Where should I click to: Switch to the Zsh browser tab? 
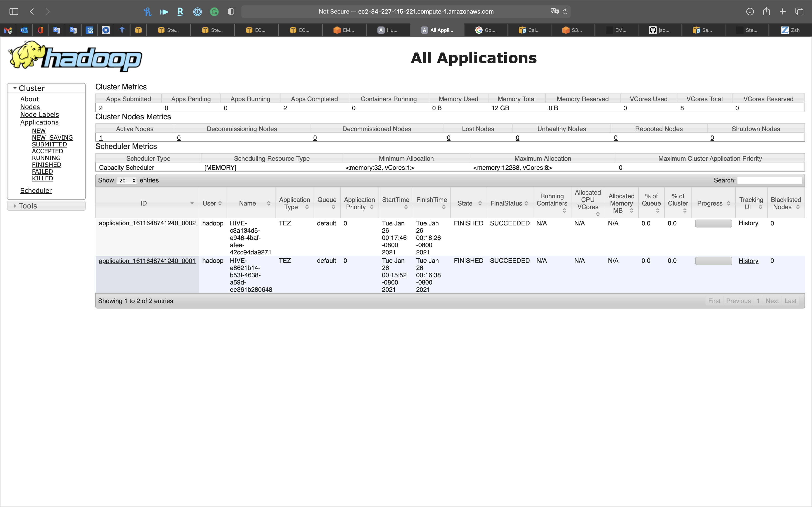coord(790,30)
